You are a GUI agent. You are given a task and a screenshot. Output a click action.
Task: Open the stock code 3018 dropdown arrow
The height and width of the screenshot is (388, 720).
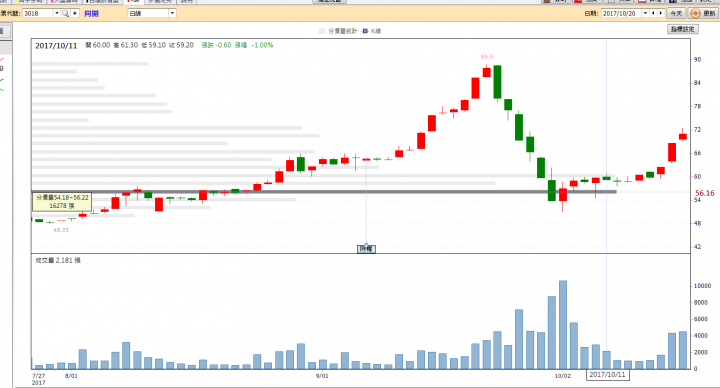pyautogui.click(x=57, y=13)
